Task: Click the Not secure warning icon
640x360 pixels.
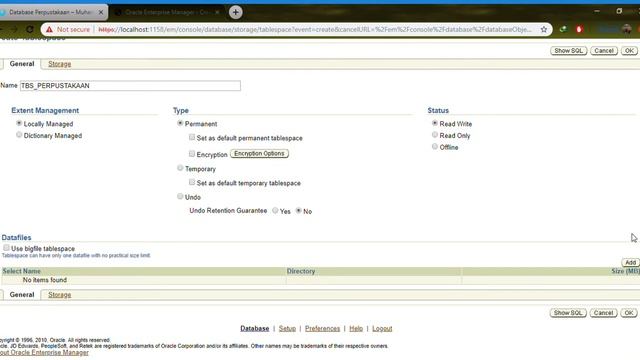Action: (49, 29)
